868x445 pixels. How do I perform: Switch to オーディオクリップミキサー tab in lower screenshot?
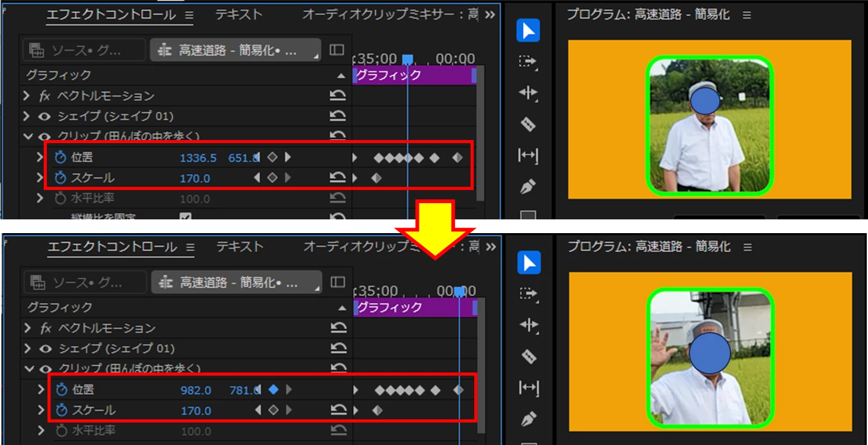391,247
